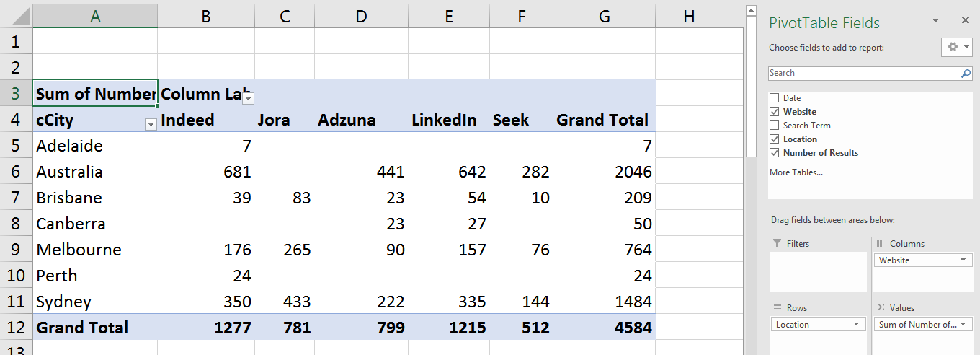Screen dimensions: 980x355
Task: Open the More Tables... link
Action: (796, 172)
